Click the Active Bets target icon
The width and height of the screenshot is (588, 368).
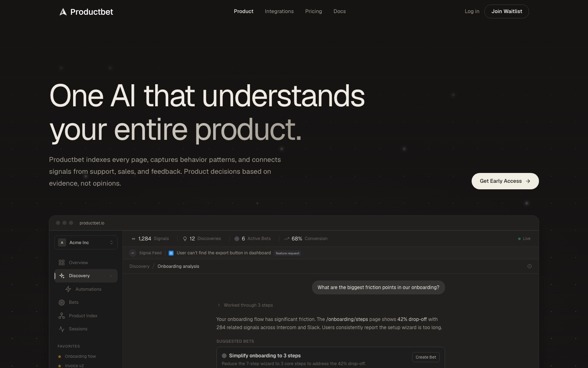click(x=237, y=239)
